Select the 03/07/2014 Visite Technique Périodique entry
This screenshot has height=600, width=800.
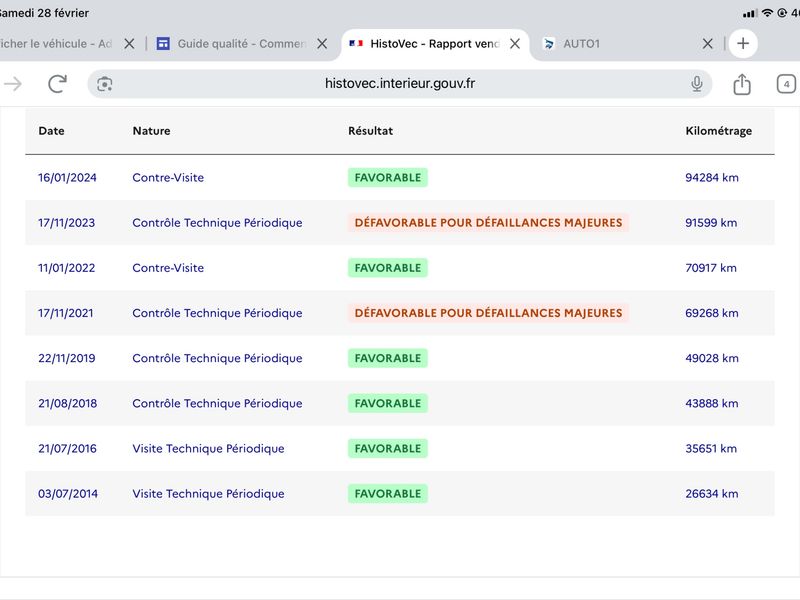click(x=208, y=494)
